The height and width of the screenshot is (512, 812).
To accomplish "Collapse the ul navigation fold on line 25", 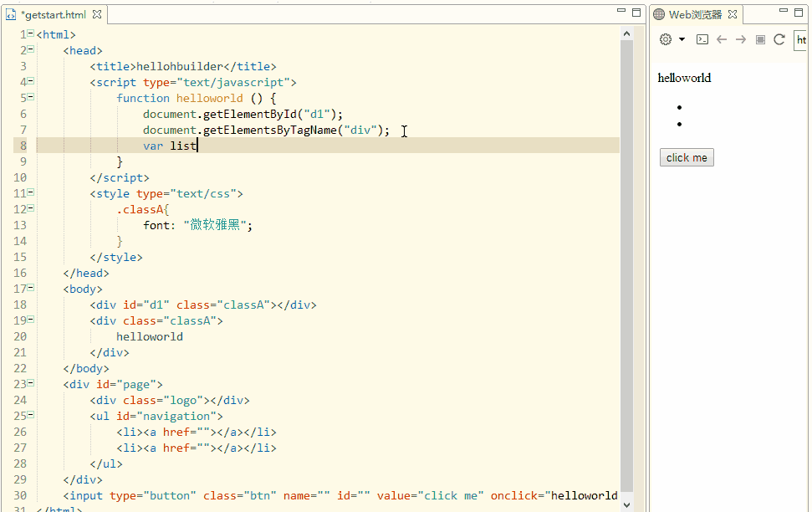I will coord(31,415).
